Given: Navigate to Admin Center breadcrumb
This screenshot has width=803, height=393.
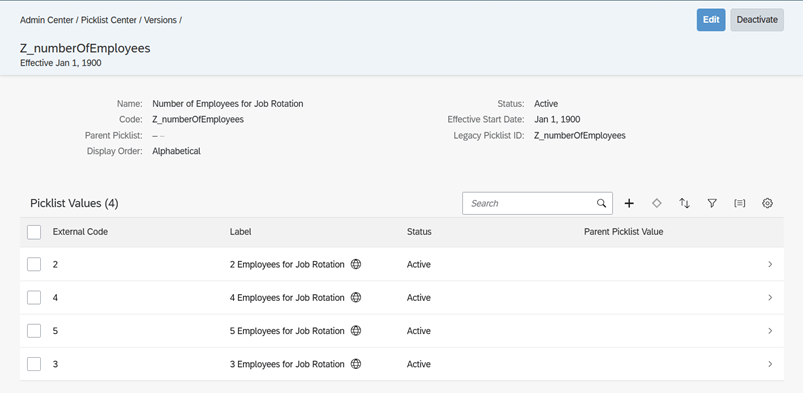Looking at the screenshot, I should [x=47, y=20].
